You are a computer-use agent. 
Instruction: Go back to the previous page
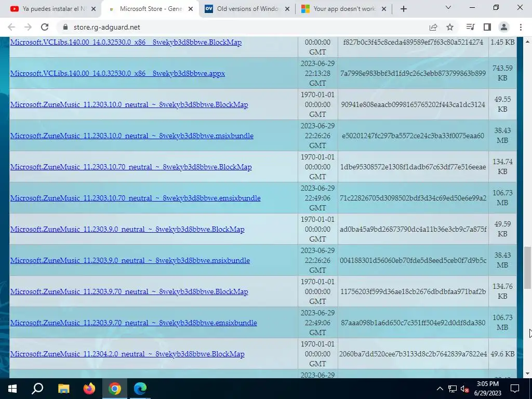pos(11,27)
